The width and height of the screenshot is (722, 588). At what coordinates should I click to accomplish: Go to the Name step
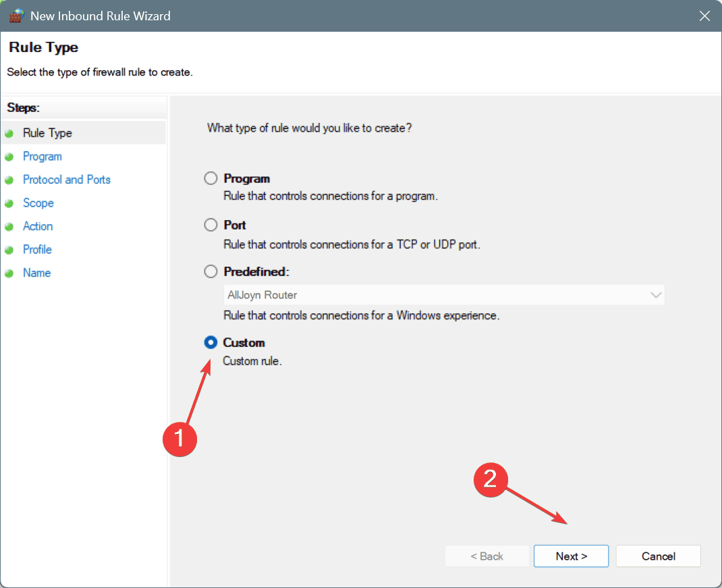tap(37, 273)
